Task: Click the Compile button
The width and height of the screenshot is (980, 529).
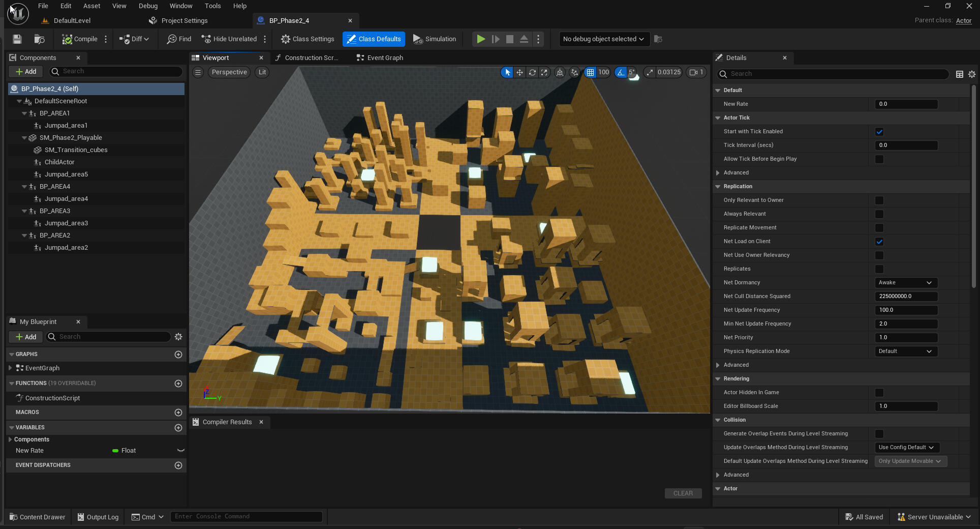Action: 80,39
